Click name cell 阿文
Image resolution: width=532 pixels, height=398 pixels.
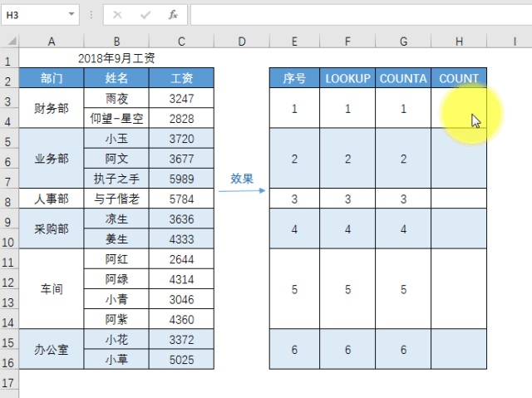(116, 159)
